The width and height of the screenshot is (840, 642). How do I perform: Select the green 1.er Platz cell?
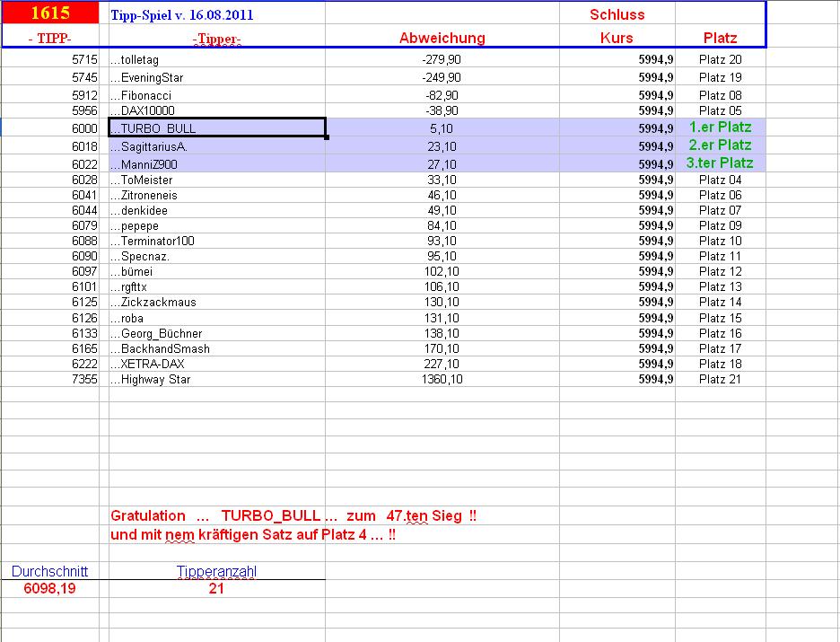[x=720, y=127]
